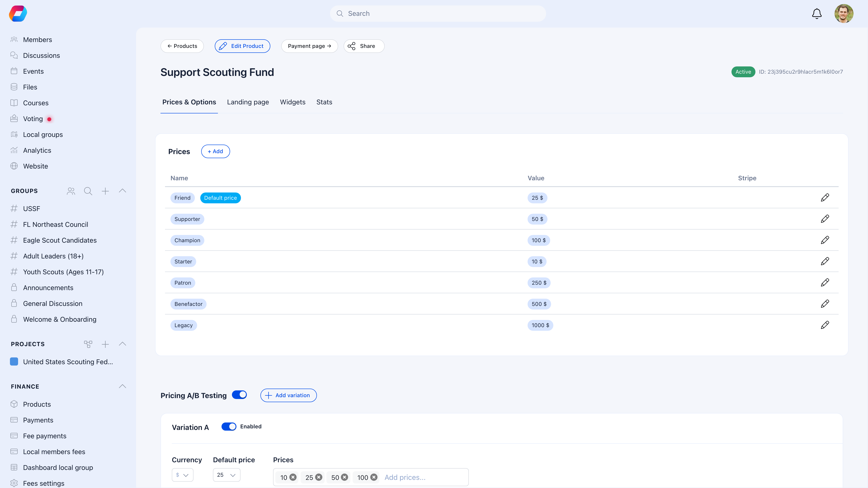Click the add group plus icon
Image resolution: width=868 pixels, height=488 pixels.
click(105, 191)
